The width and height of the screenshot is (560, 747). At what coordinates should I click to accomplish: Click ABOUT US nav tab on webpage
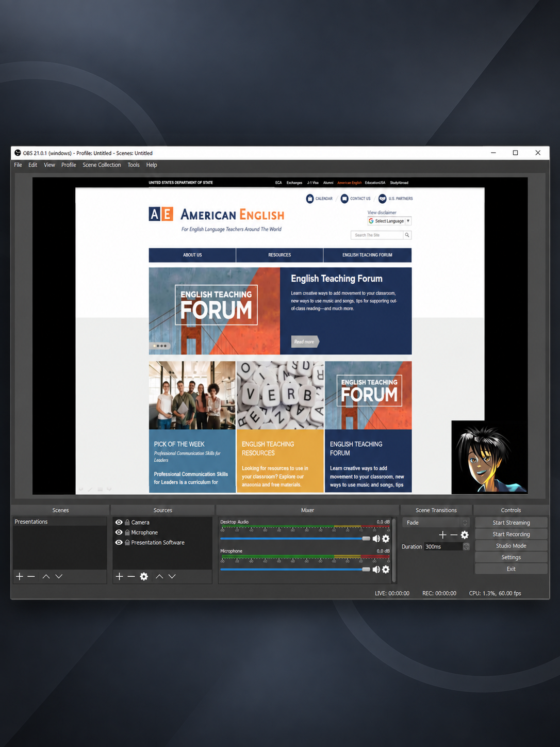click(x=192, y=255)
